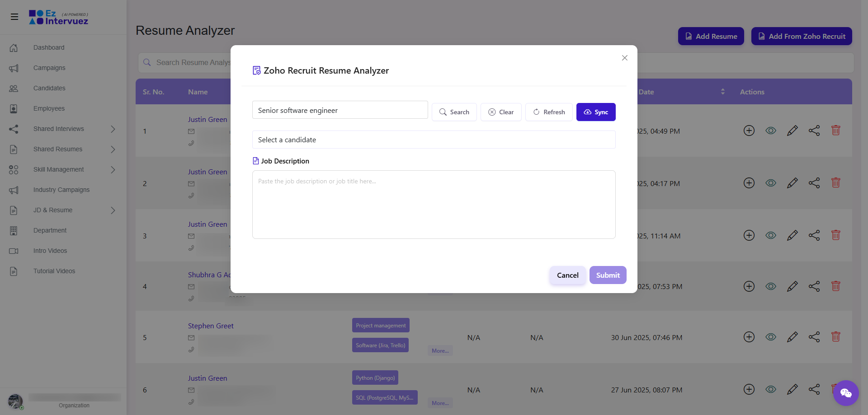Sort by the Date column arrows
This screenshot has height=415, width=868.
pos(723,92)
